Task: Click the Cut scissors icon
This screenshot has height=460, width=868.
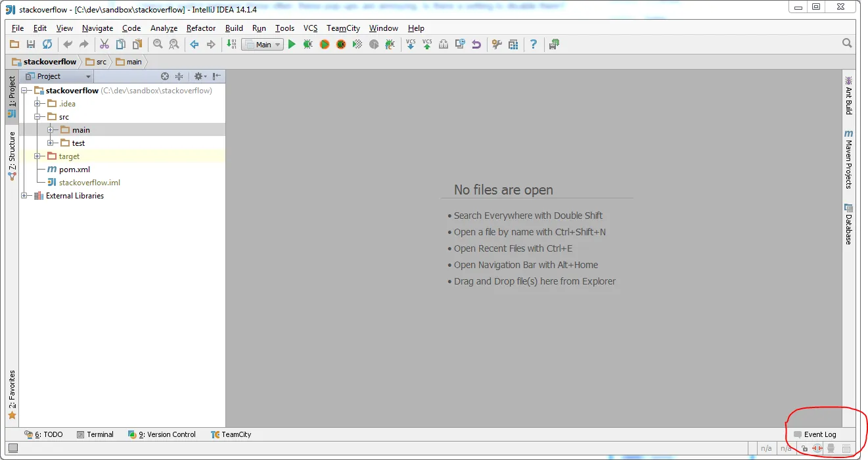Action: [x=104, y=44]
